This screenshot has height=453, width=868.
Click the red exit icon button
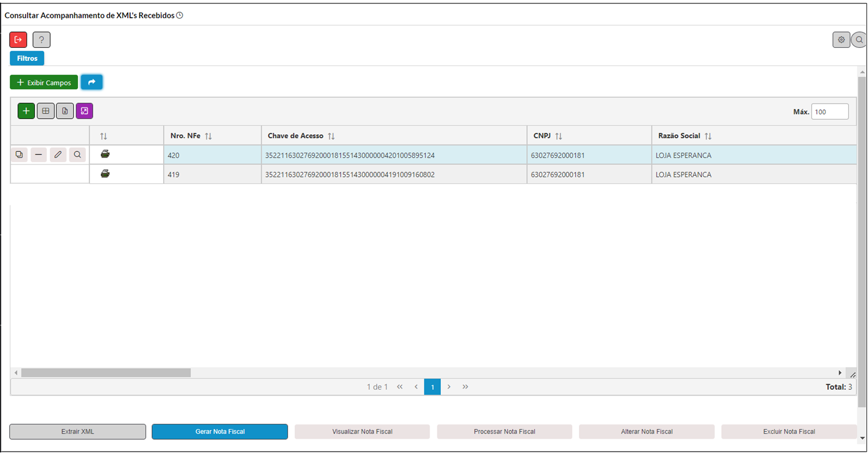pyautogui.click(x=18, y=40)
